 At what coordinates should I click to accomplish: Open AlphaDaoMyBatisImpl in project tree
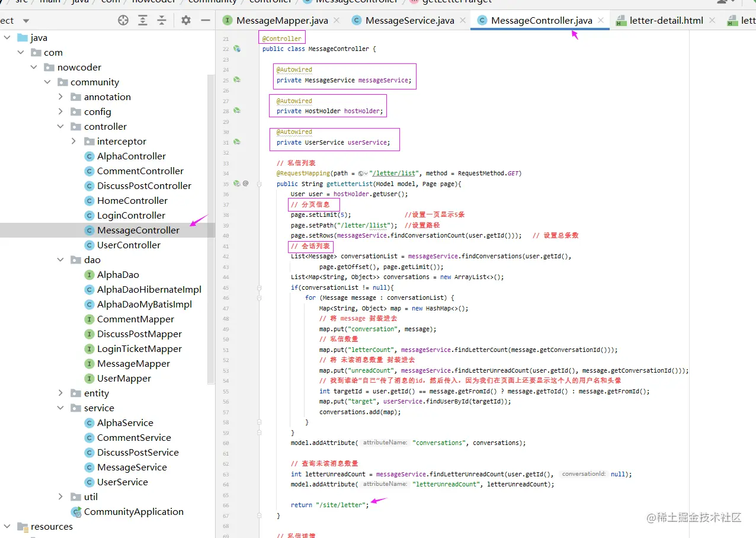pyautogui.click(x=145, y=305)
